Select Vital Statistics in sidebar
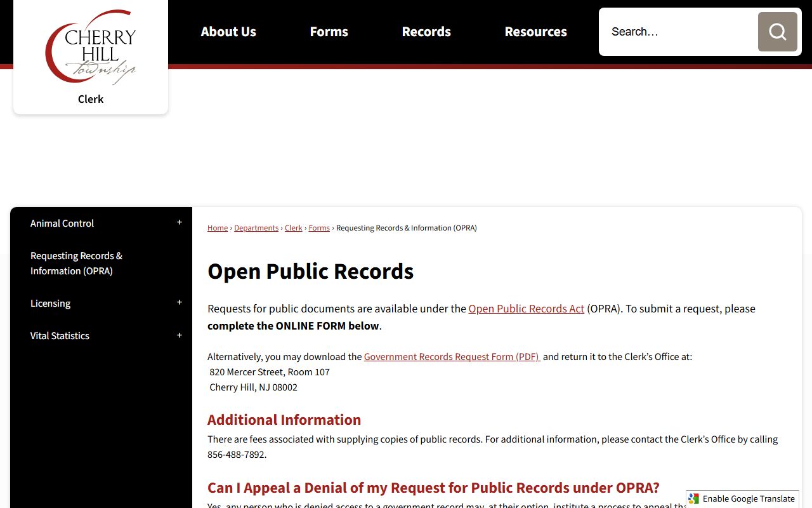This screenshot has width=812, height=508. coord(60,336)
